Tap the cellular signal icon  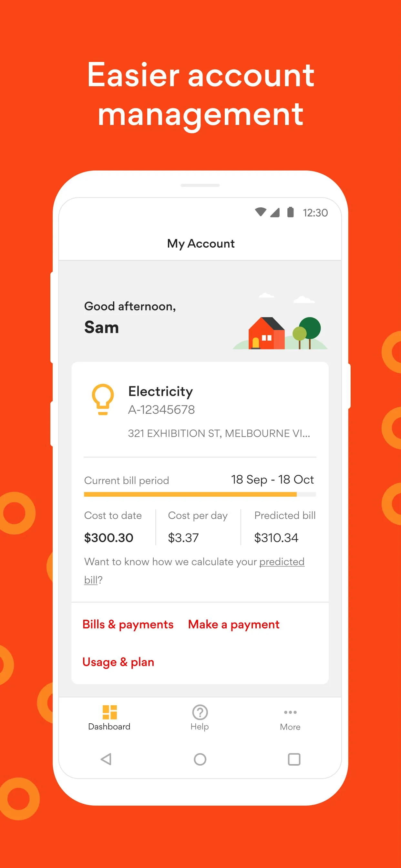coord(275,212)
